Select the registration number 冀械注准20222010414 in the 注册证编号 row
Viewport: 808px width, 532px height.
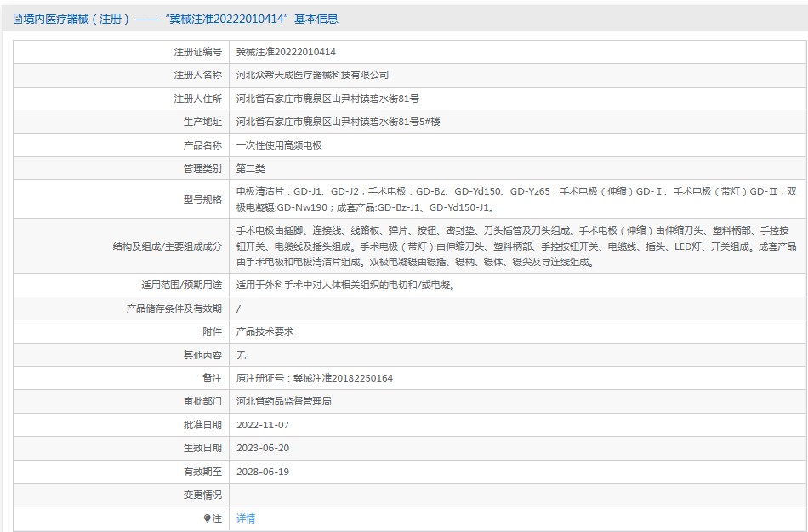[285, 52]
